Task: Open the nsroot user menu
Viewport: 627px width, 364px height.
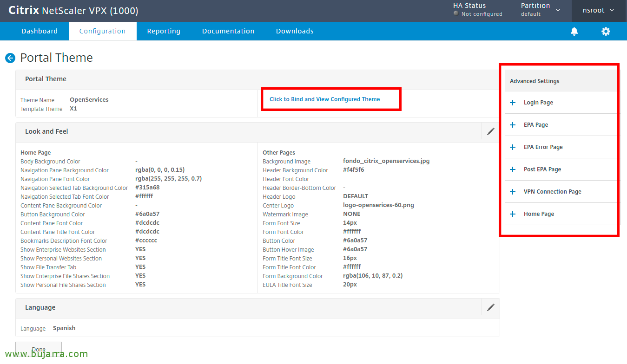Action: (599, 10)
